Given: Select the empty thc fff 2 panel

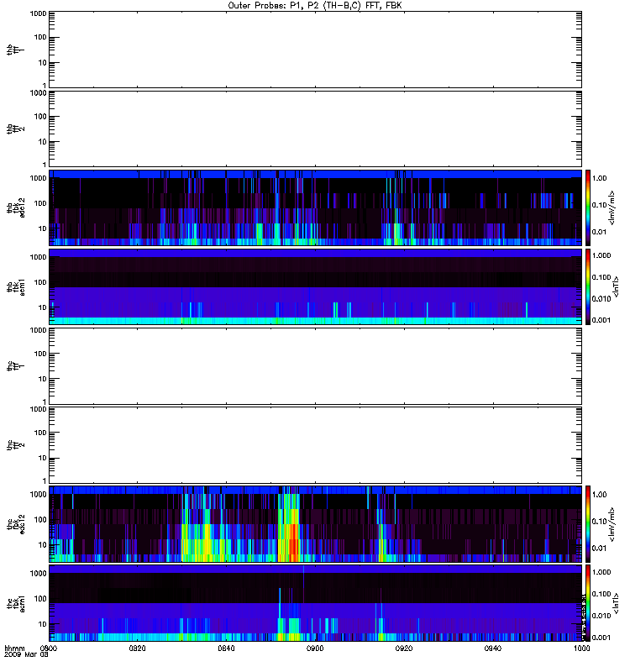Looking at the screenshot, I should point(316,445).
